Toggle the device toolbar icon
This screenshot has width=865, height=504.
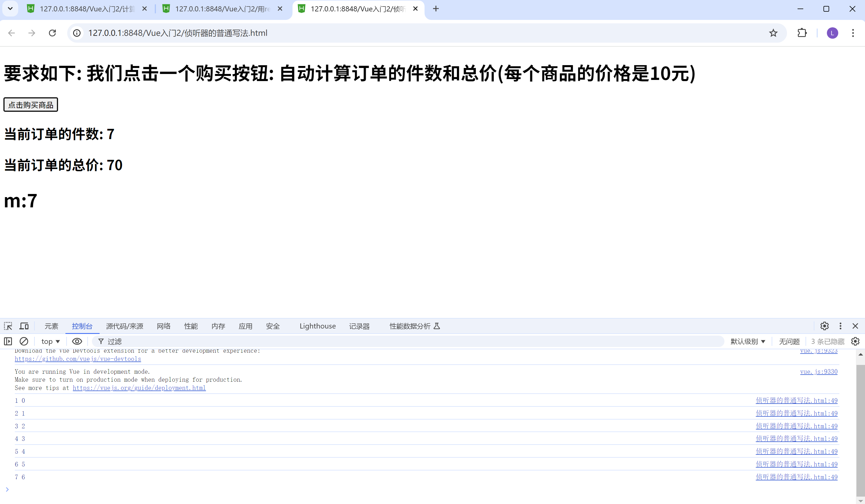24,326
